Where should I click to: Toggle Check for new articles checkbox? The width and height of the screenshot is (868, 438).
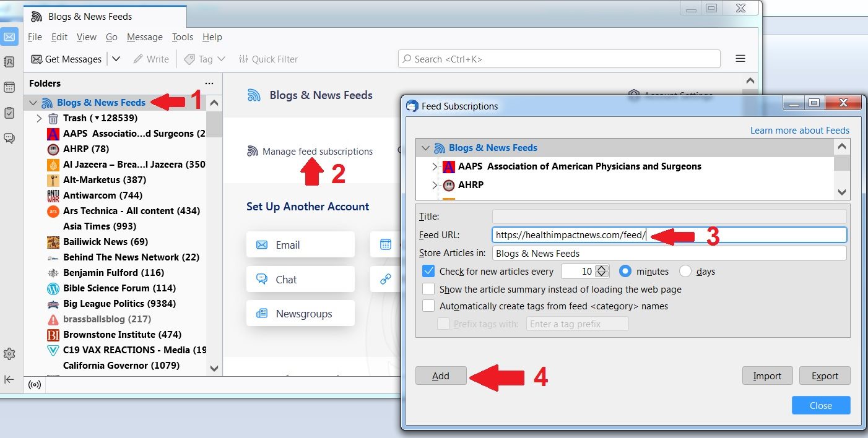[428, 271]
